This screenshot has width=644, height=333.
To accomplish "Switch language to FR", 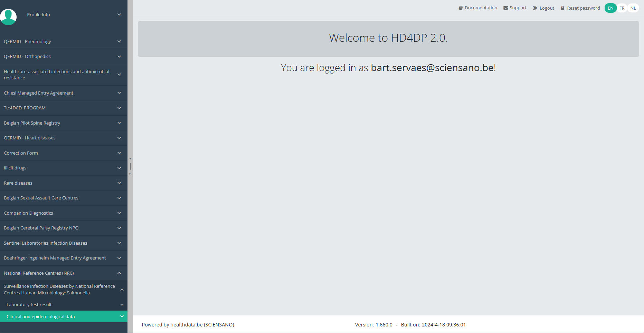I will tap(622, 8).
